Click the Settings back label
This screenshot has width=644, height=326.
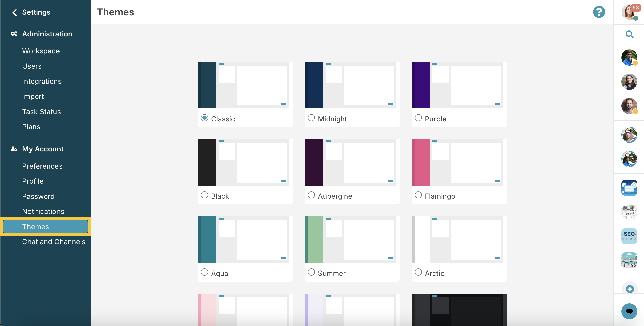[36, 12]
